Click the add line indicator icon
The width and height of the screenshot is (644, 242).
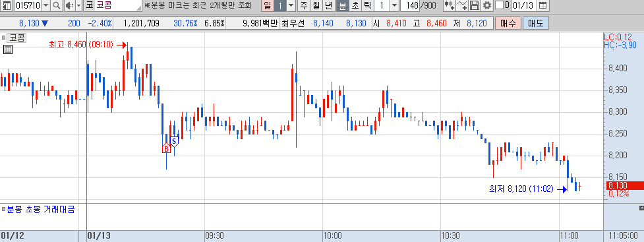tap(463, 6)
